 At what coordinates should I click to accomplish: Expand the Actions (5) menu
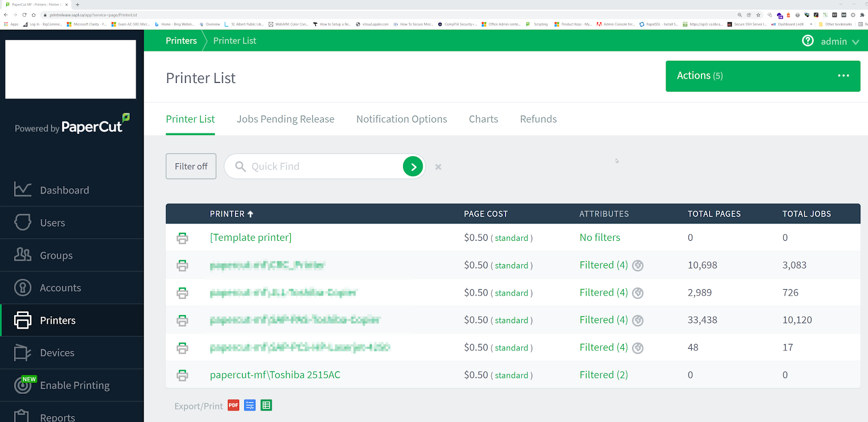(x=763, y=76)
